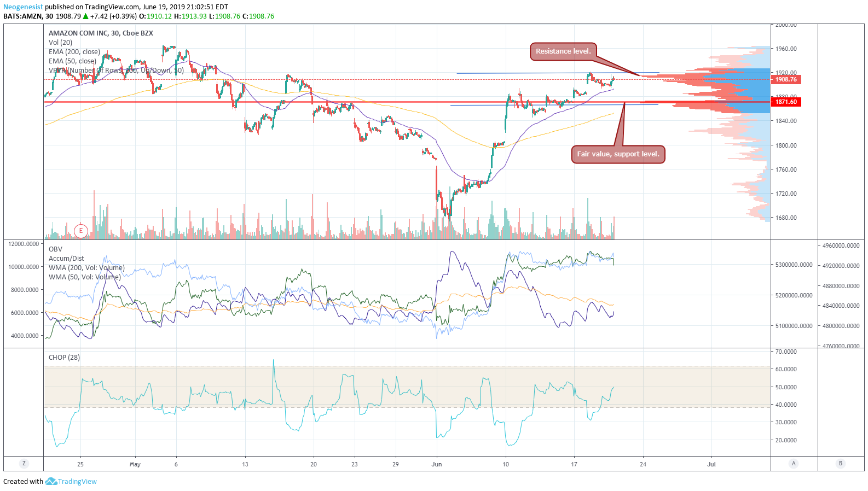Screen dimensions: 868x491
Task: Click the 1720.00 price axis value
Action: [x=786, y=194]
